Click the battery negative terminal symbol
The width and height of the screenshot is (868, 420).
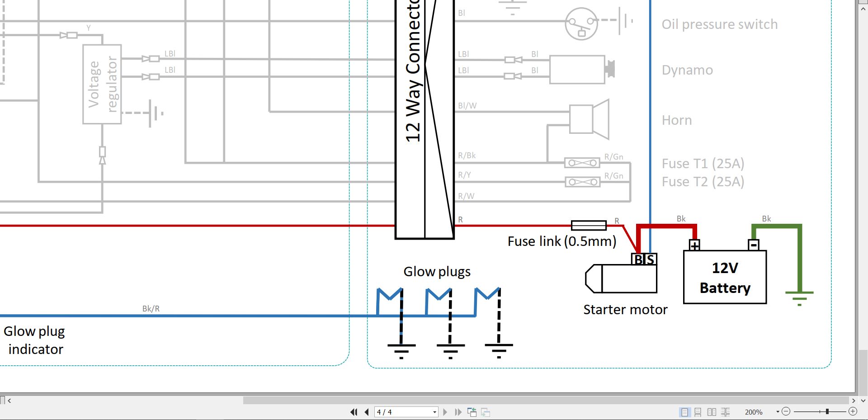754,245
